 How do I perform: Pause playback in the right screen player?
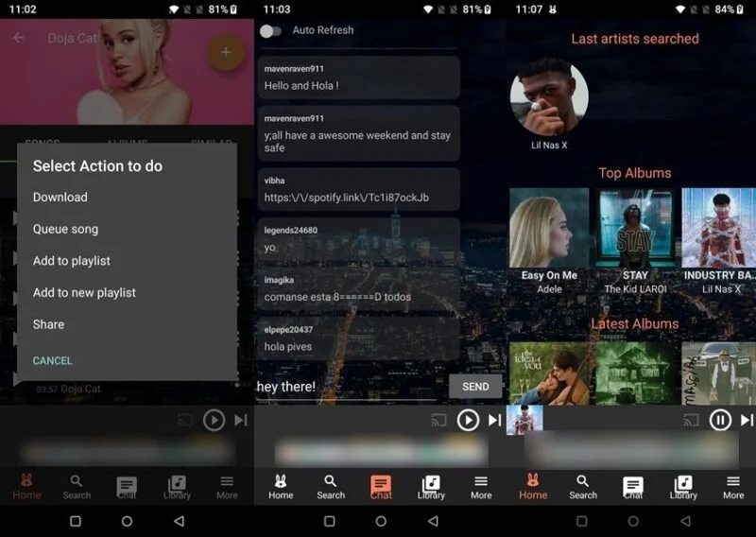720,420
